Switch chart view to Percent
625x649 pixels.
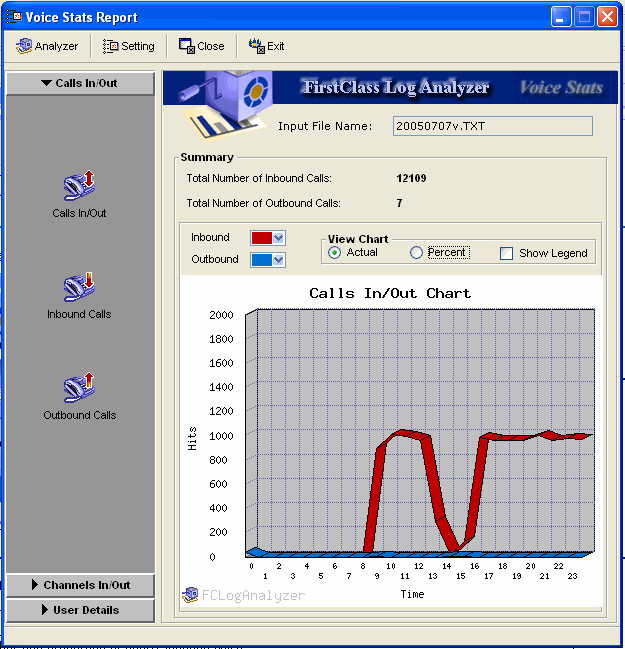pyautogui.click(x=417, y=253)
